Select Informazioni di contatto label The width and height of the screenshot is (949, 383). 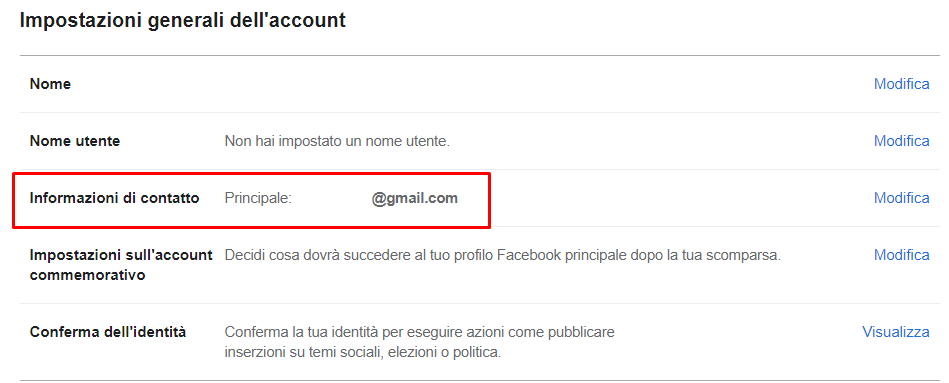pyautogui.click(x=114, y=198)
